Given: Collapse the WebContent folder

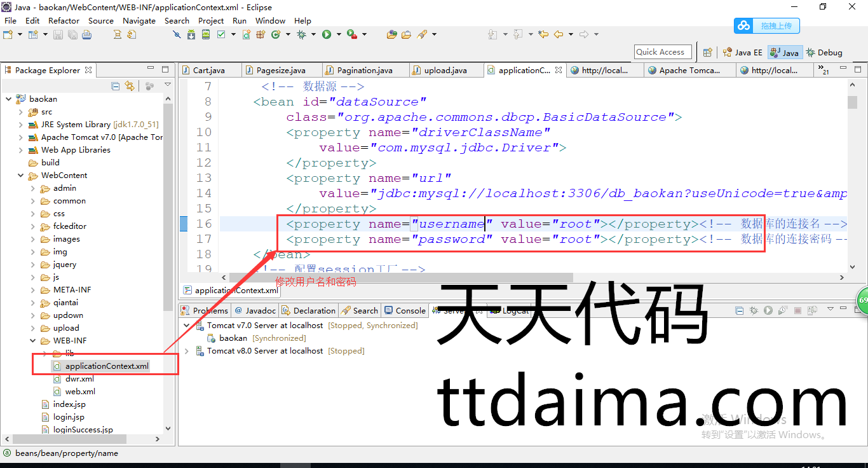Looking at the screenshot, I should click(21, 175).
